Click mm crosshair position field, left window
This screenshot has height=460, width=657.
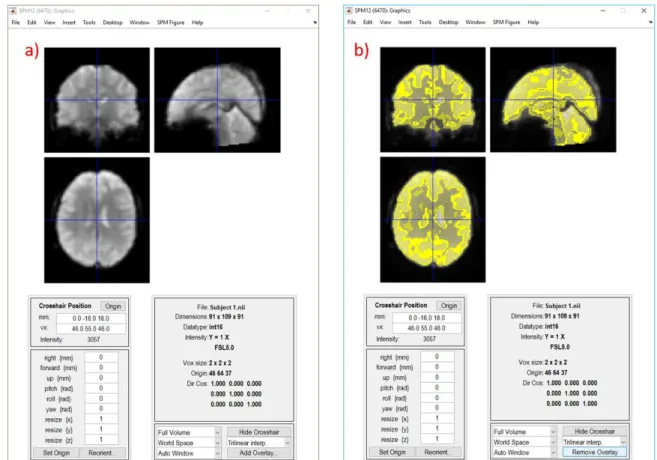91,318
